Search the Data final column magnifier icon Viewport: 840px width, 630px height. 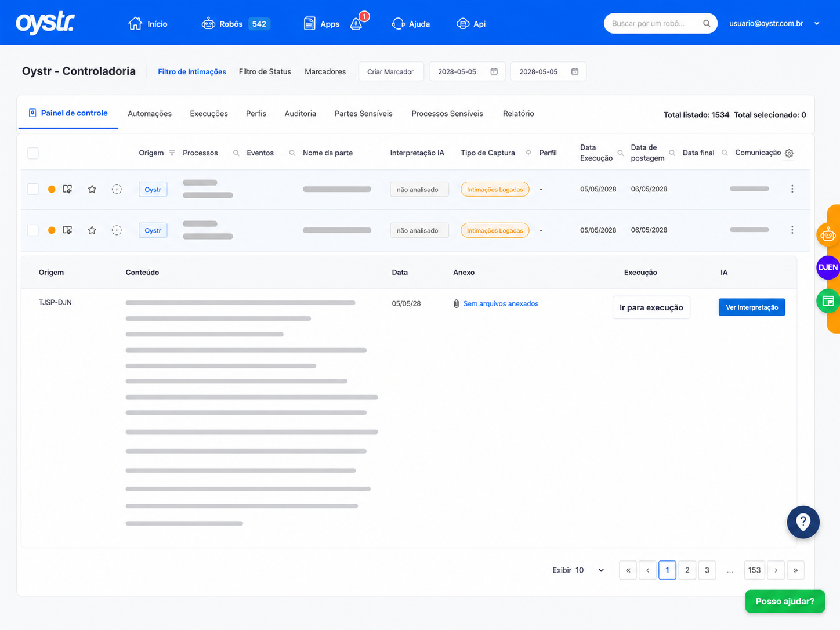[x=725, y=153]
